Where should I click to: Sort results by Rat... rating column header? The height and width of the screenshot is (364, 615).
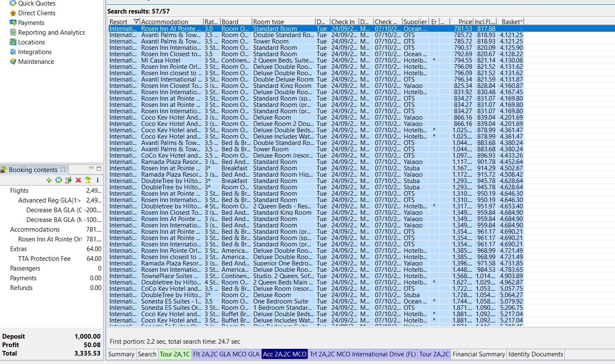tap(212, 22)
